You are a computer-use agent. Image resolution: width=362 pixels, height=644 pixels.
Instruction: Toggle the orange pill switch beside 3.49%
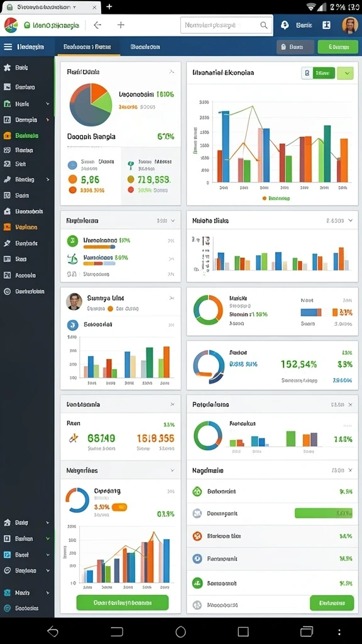119,508
